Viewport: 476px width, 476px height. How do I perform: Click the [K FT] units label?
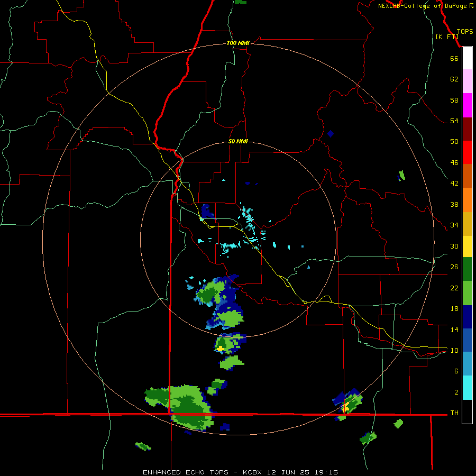[447, 37]
